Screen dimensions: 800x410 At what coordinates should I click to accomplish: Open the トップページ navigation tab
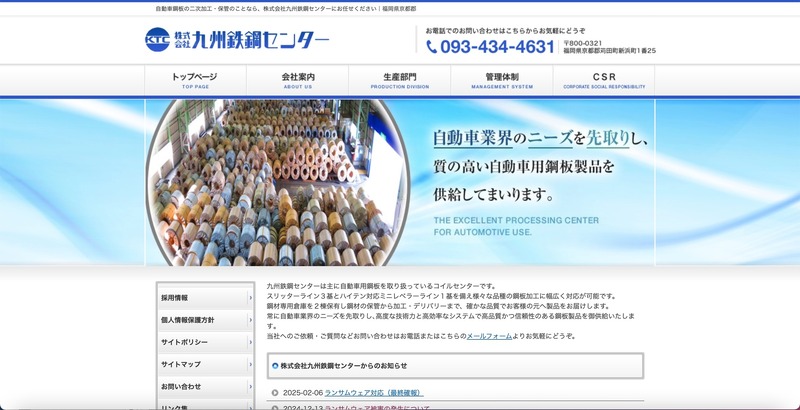point(195,80)
